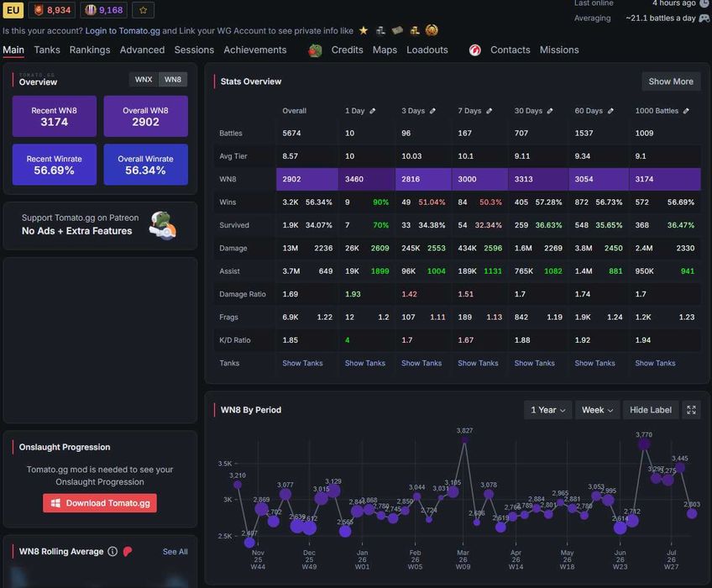Click the pencil edit icon beside 30 Days

click(x=550, y=111)
